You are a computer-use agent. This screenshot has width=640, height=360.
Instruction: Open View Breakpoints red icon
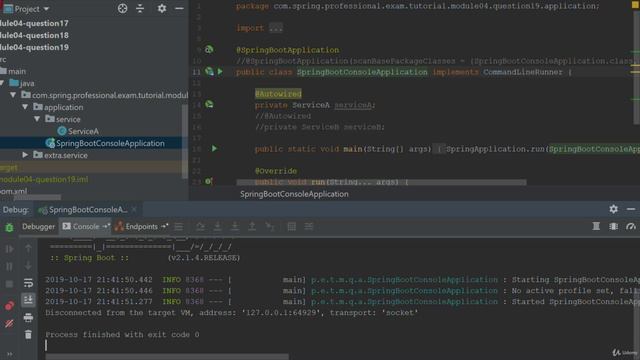(x=9, y=306)
